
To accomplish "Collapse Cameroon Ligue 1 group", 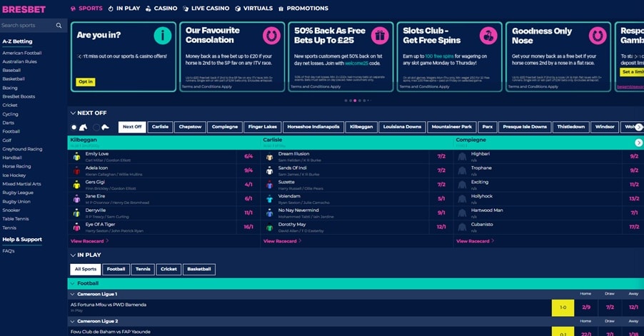I will (x=72, y=294).
